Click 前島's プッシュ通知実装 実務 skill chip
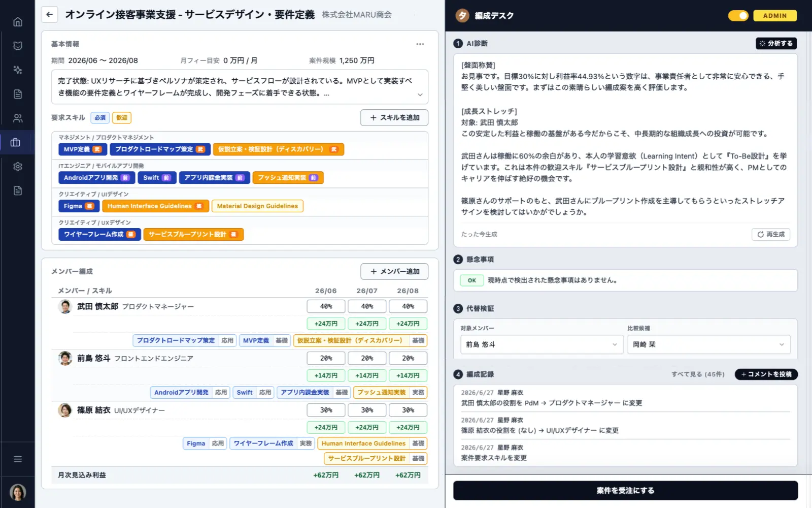 pos(390,393)
